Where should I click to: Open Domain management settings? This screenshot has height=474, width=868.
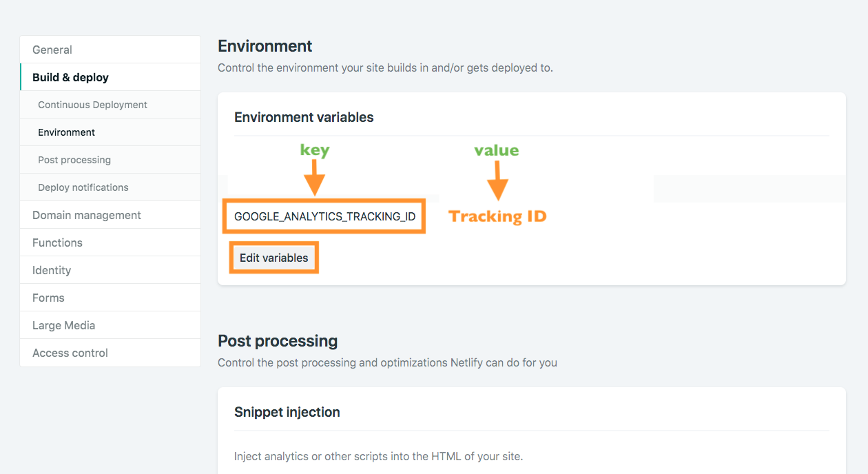click(x=87, y=215)
